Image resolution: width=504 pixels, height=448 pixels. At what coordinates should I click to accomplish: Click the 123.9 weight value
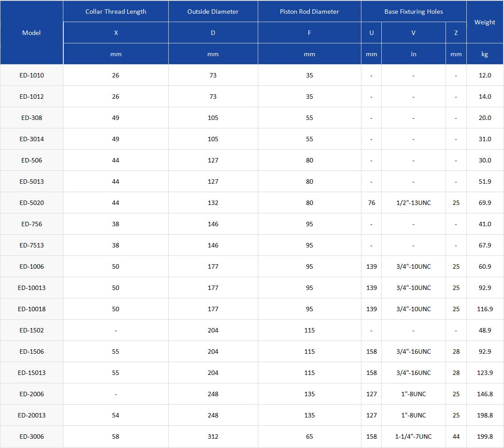[x=485, y=372]
